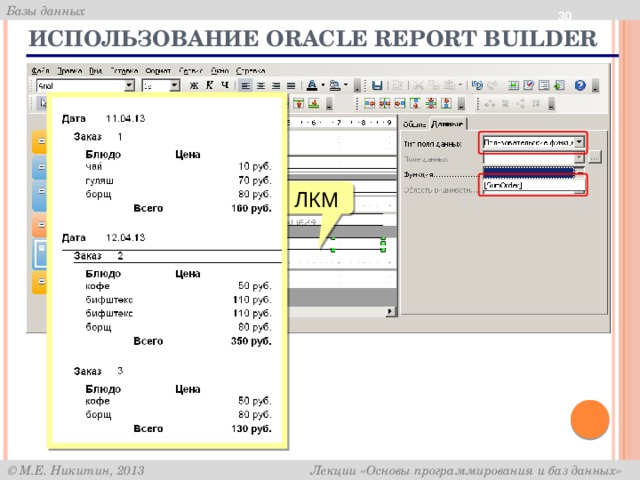
Task: Open help with blue question mark
Action: 580,85
